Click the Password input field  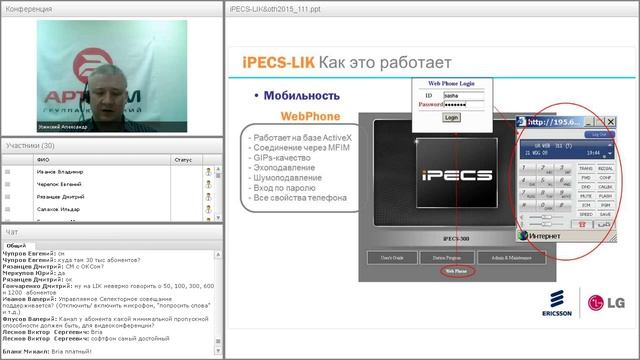464,104
